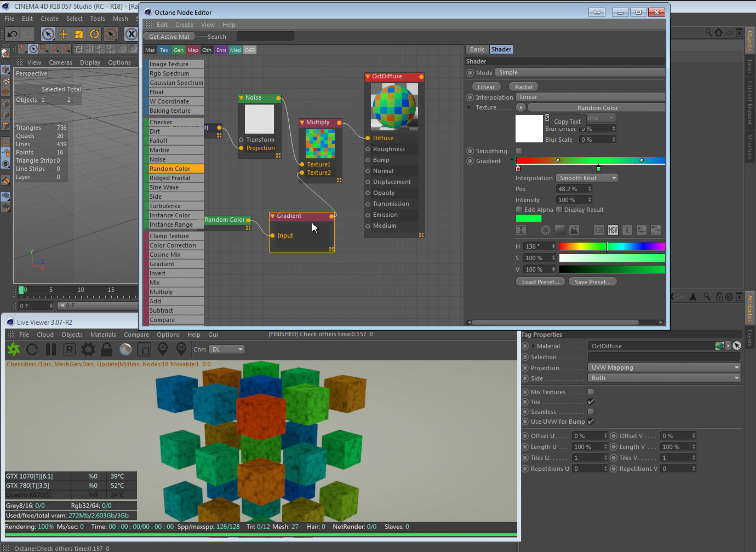Open the Smooth Knot interpolation dropdown

click(x=587, y=178)
